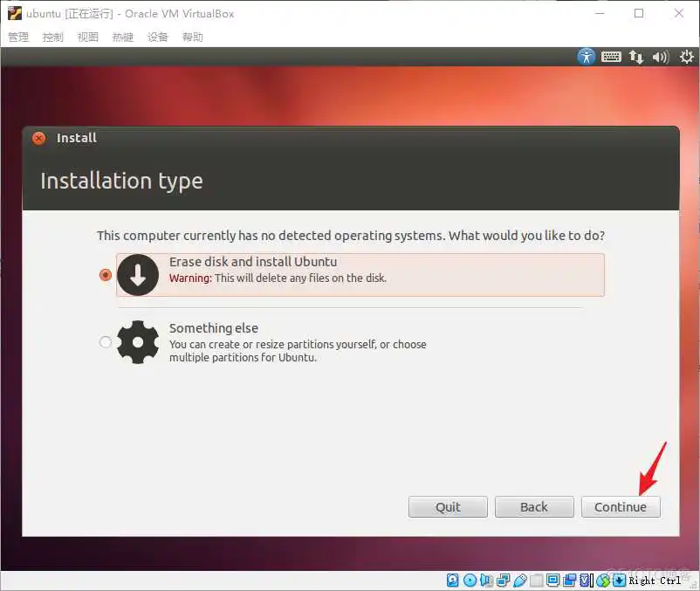Click the Quit button

coord(448,506)
